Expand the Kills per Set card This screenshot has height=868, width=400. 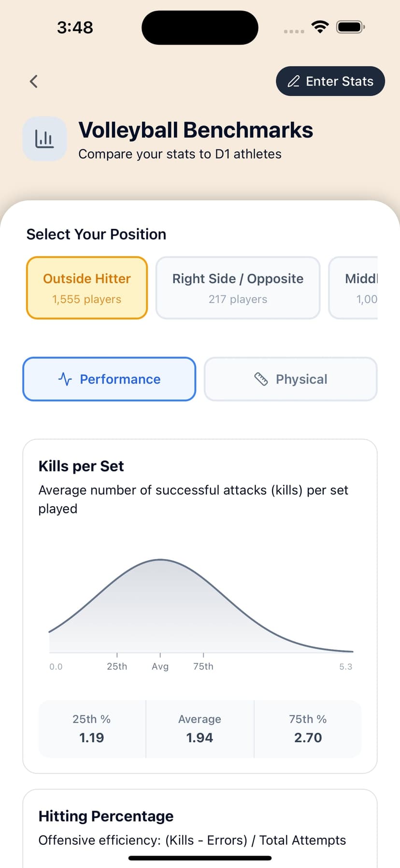click(x=81, y=466)
